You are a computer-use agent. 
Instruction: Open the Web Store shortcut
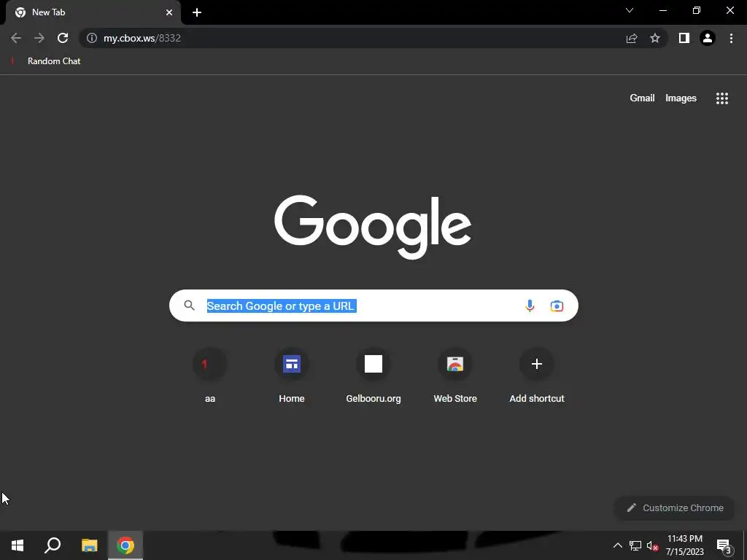pyautogui.click(x=455, y=376)
